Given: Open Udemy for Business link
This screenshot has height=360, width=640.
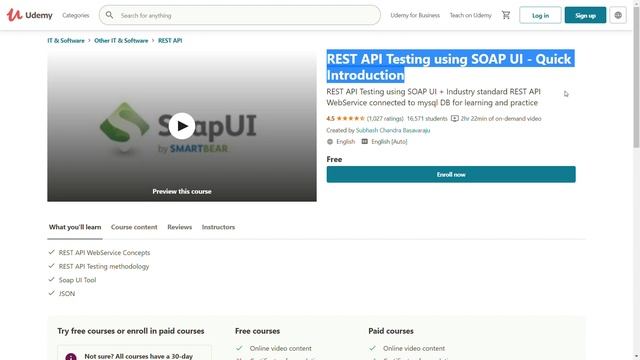Looking at the screenshot, I should (x=415, y=15).
